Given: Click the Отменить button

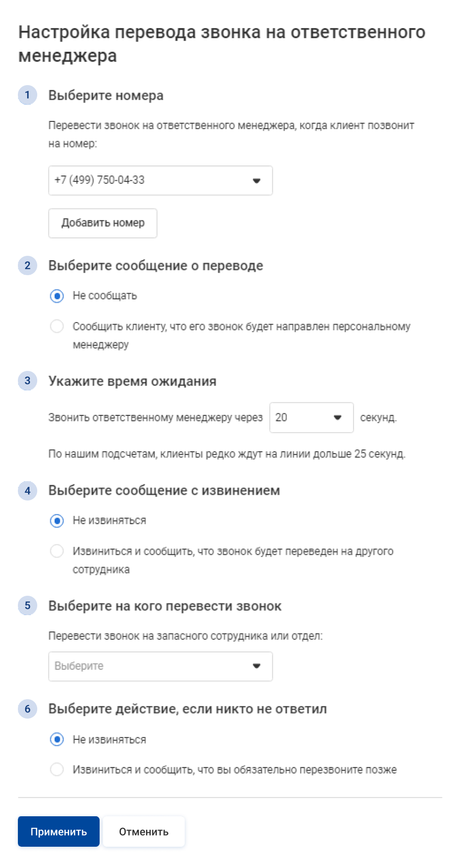Looking at the screenshot, I should pos(144,831).
